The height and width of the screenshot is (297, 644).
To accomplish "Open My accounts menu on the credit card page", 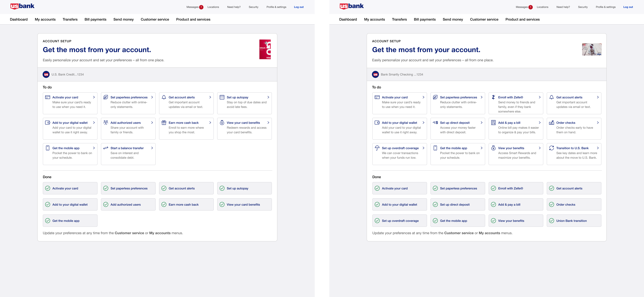I will coord(45,19).
